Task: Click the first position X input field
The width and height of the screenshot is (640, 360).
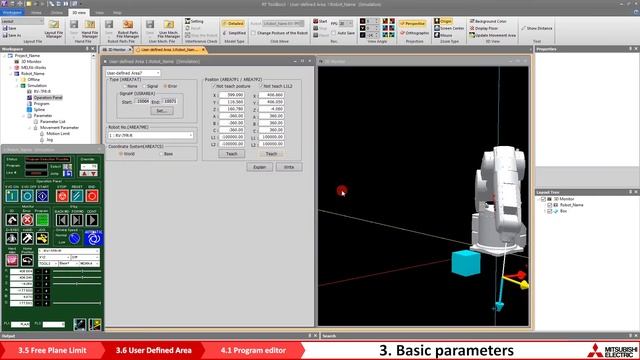Action: pos(231,95)
